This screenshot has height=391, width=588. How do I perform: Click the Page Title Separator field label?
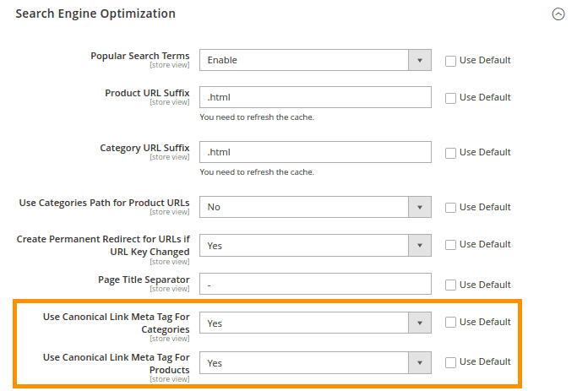tap(144, 280)
